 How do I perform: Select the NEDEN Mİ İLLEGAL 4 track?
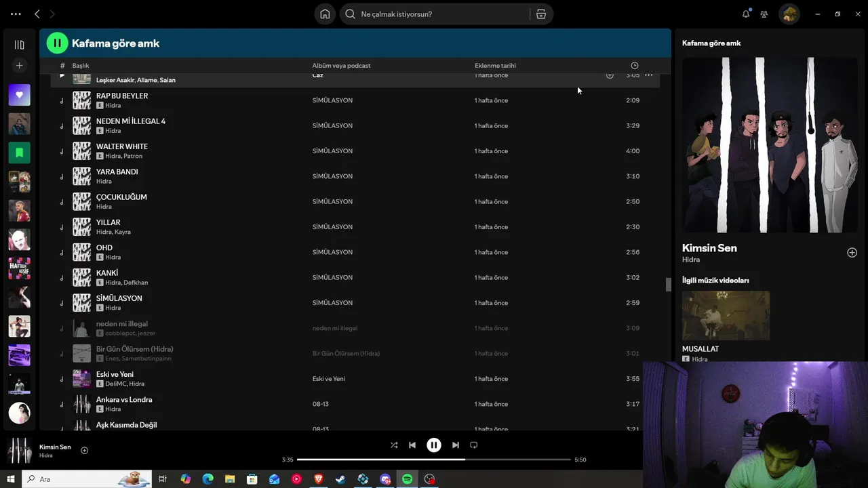point(131,121)
